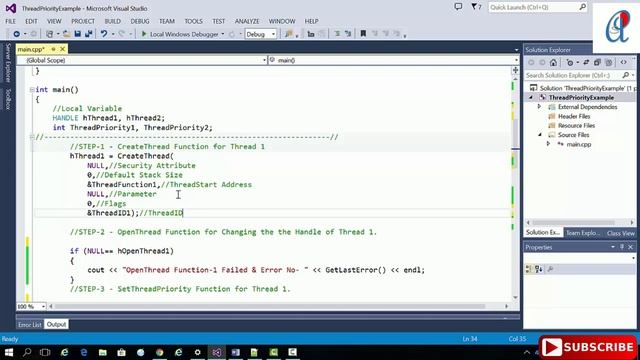Open the VIEW menu
The image size is (640, 360).
(54, 21)
